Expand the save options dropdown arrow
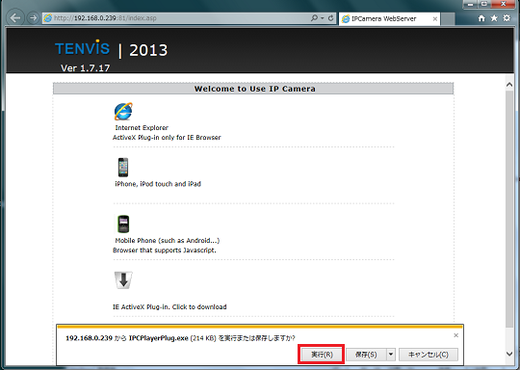The width and height of the screenshot is (520, 370). [x=391, y=354]
